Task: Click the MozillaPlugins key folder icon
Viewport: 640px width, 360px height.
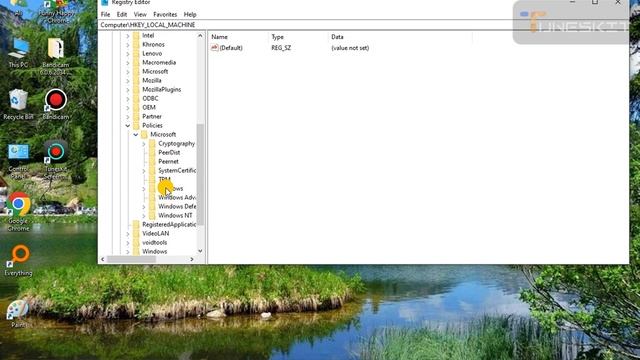Action: coord(136,89)
